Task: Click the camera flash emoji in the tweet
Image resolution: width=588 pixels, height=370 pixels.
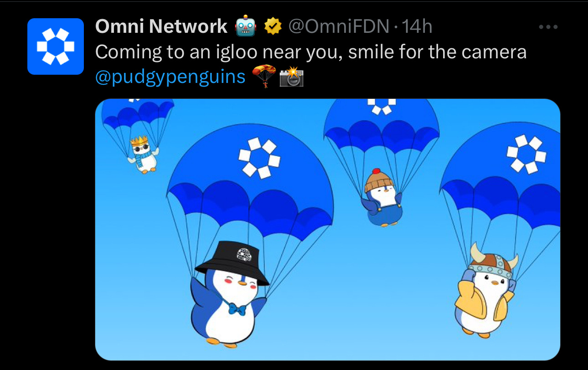Action: (x=291, y=77)
